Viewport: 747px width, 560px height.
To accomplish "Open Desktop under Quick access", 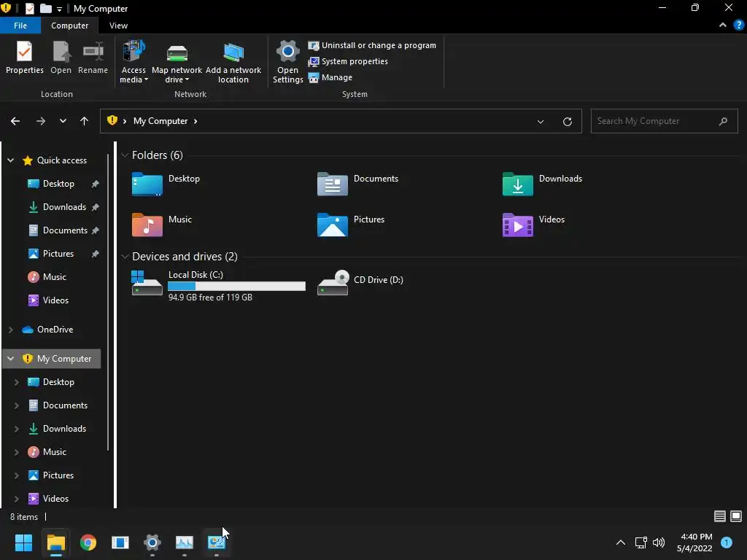I will tap(58, 184).
